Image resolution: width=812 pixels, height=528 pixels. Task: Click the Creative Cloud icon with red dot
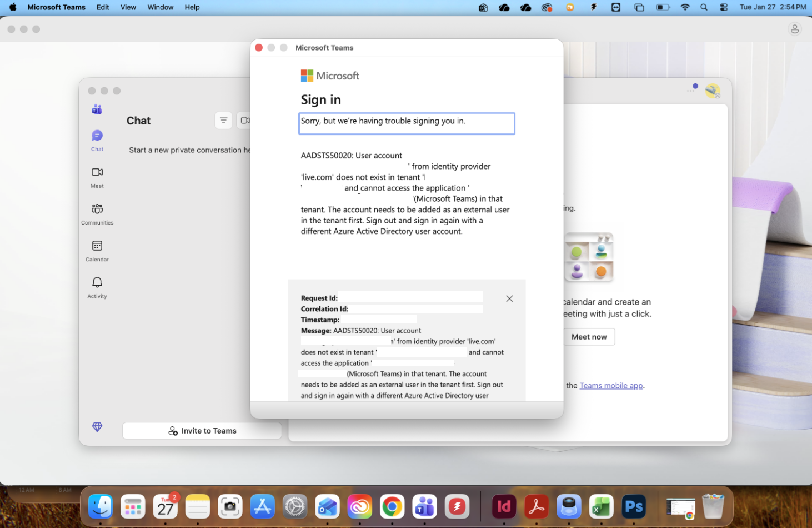point(547,7)
